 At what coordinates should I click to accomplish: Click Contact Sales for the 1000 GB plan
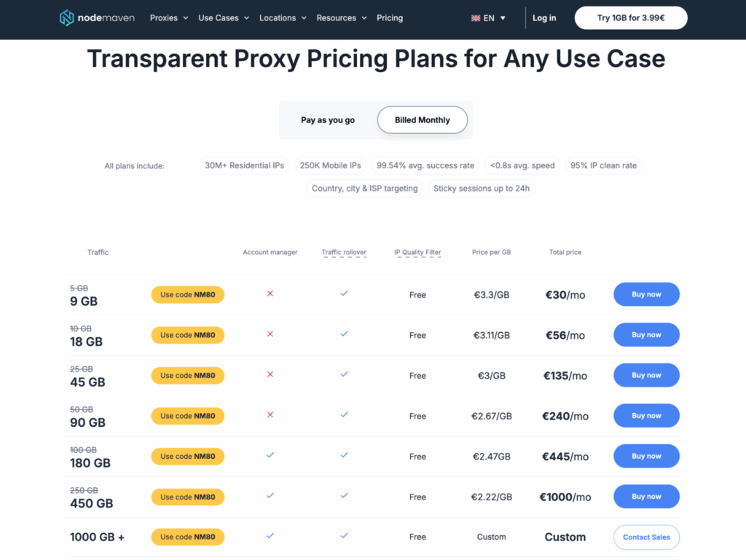click(x=646, y=537)
